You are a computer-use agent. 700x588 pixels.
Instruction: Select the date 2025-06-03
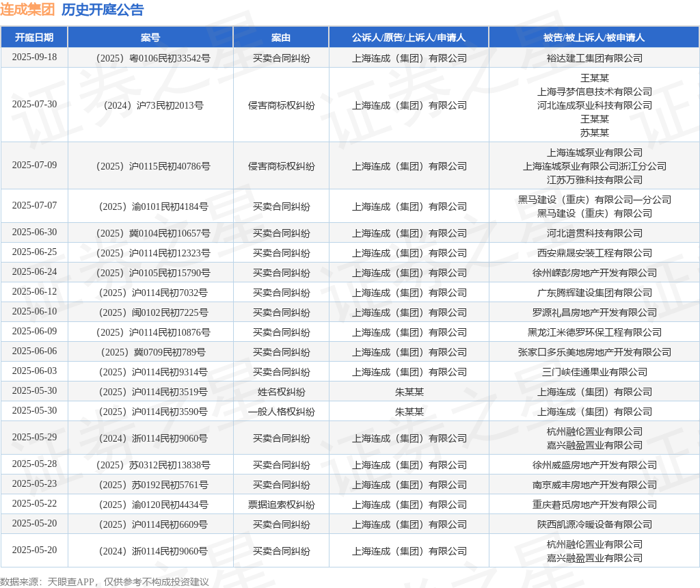coord(34,371)
